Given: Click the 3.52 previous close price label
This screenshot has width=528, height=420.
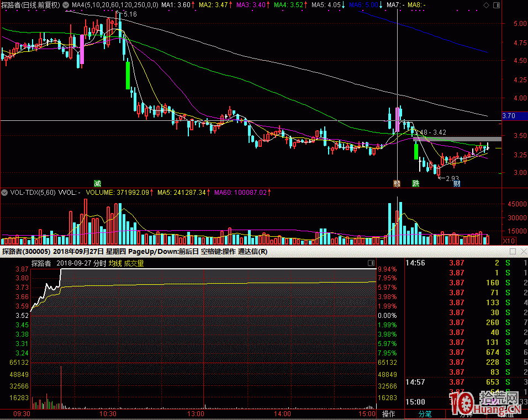Looking at the screenshot, I should pyautogui.click(x=22, y=316).
